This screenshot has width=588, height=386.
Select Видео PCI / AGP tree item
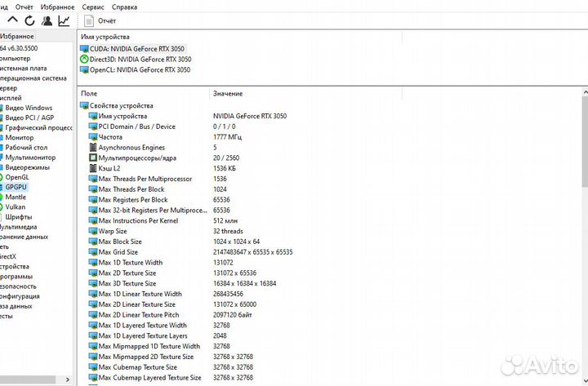click(29, 118)
